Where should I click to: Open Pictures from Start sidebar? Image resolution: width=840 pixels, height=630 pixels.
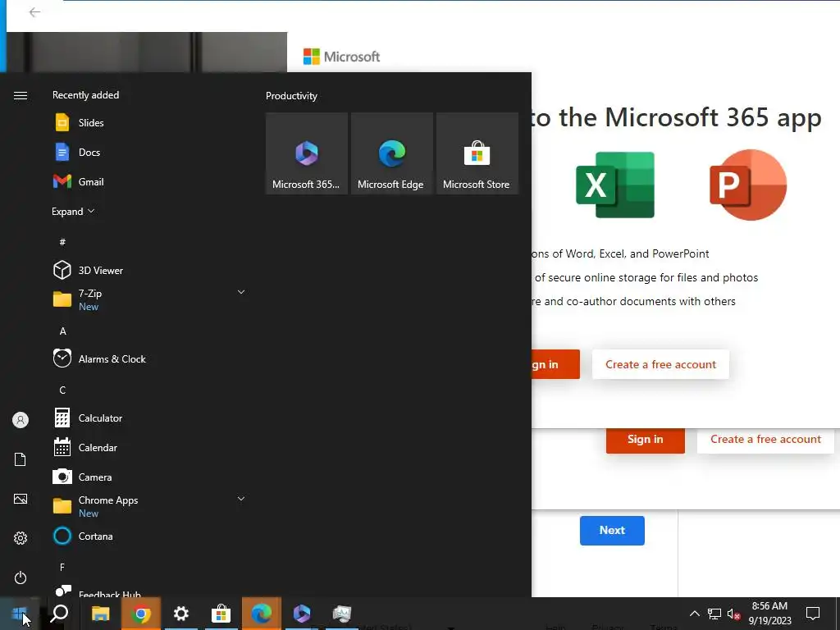pyautogui.click(x=21, y=499)
